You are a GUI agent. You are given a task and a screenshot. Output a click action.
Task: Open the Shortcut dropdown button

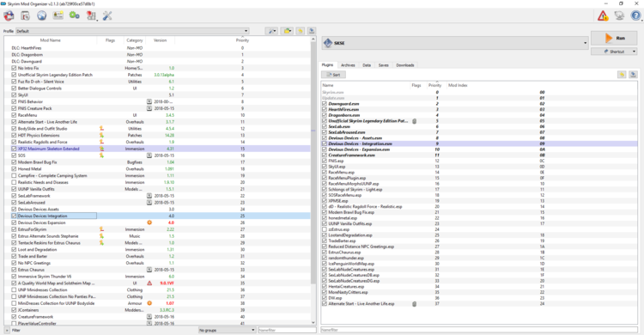coord(614,52)
